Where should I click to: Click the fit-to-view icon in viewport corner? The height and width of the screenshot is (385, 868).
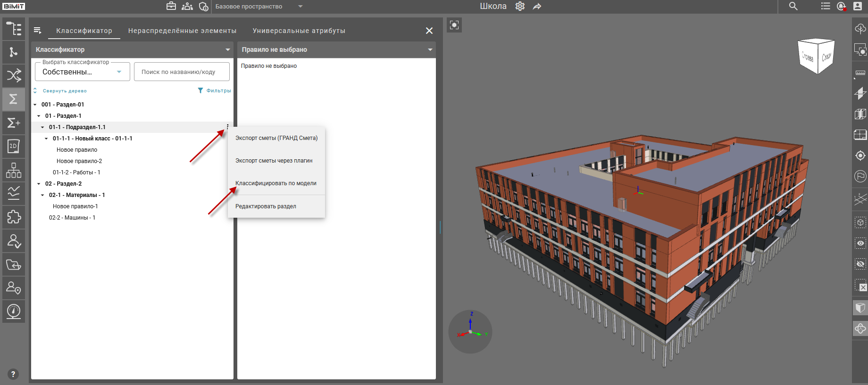click(454, 25)
